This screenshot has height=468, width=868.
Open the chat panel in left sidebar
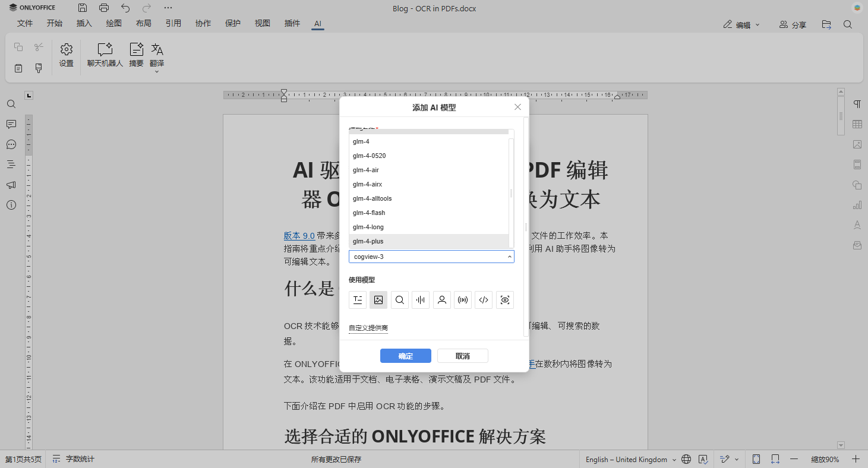coord(11,144)
